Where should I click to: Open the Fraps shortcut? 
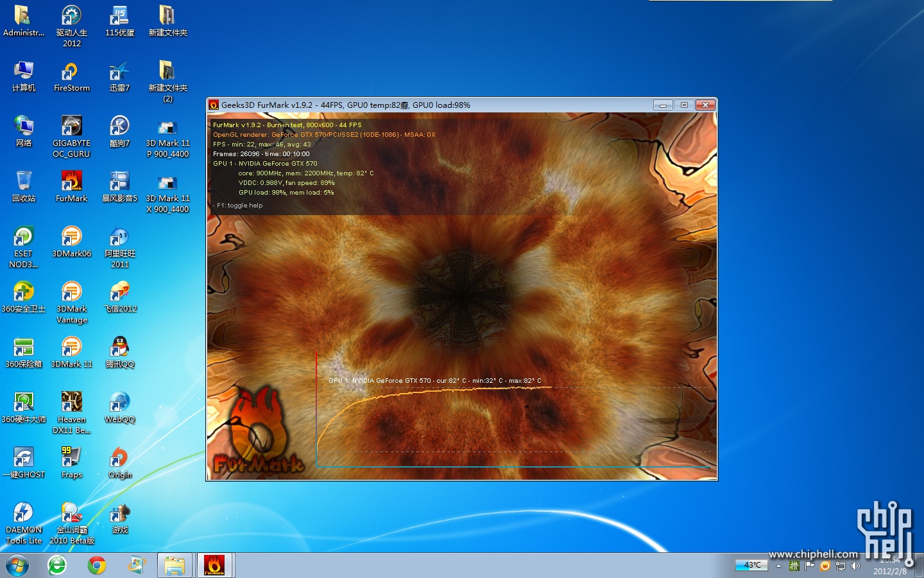(71, 463)
